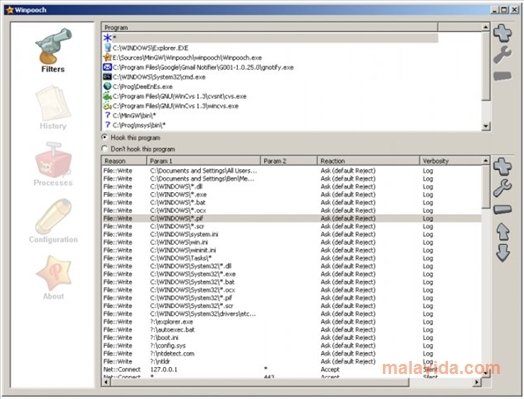
Task: Select rule C:\WINDOWS\*.ocx
Action: coord(291,211)
